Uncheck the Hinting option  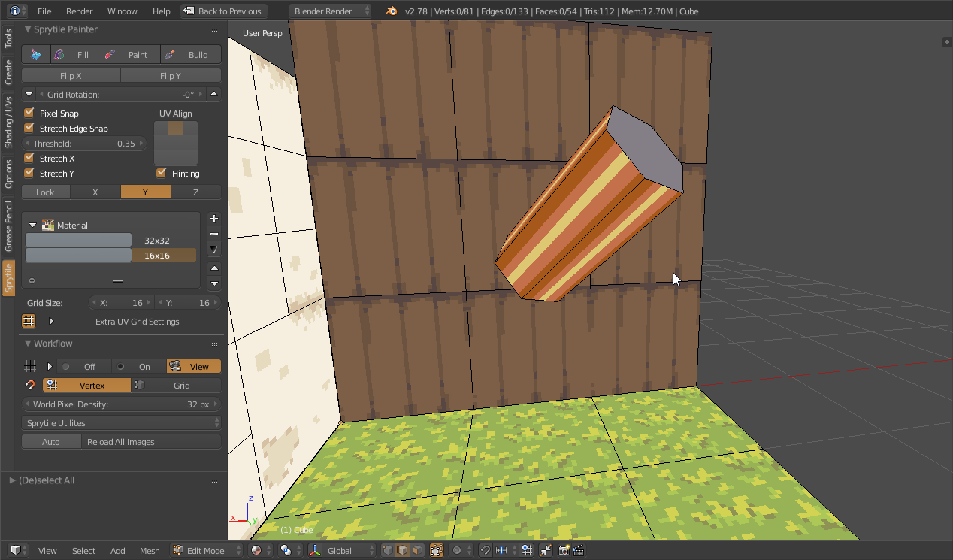[x=161, y=174]
